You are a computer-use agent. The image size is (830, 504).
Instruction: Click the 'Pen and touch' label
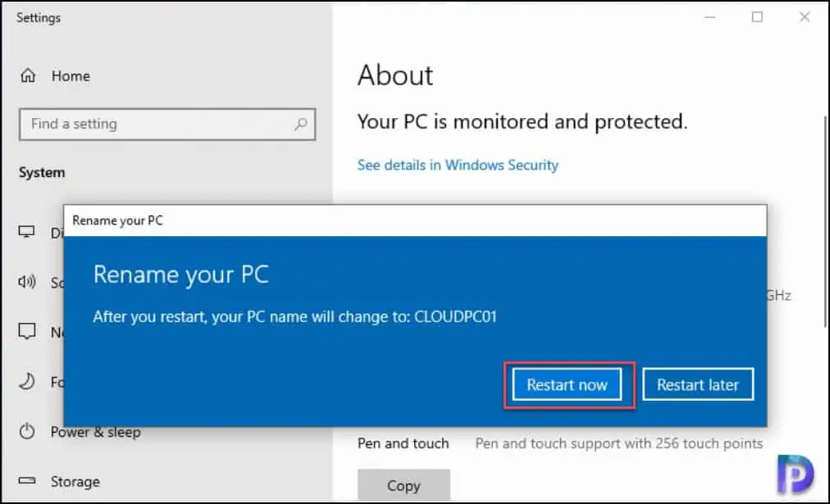pyautogui.click(x=403, y=443)
